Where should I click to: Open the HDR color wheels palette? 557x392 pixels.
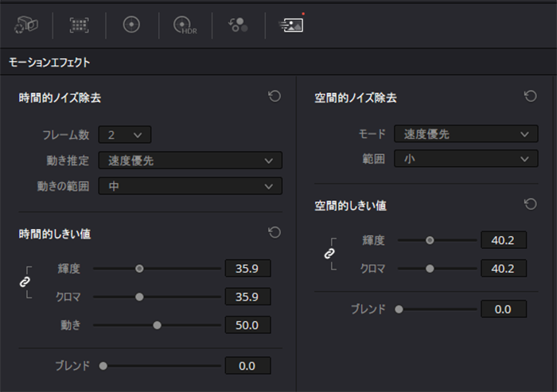pyautogui.click(x=185, y=25)
